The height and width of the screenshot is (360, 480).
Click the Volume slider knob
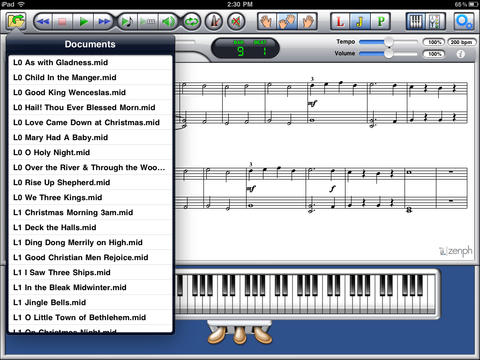pyautogui.click(x=388, y=53)
